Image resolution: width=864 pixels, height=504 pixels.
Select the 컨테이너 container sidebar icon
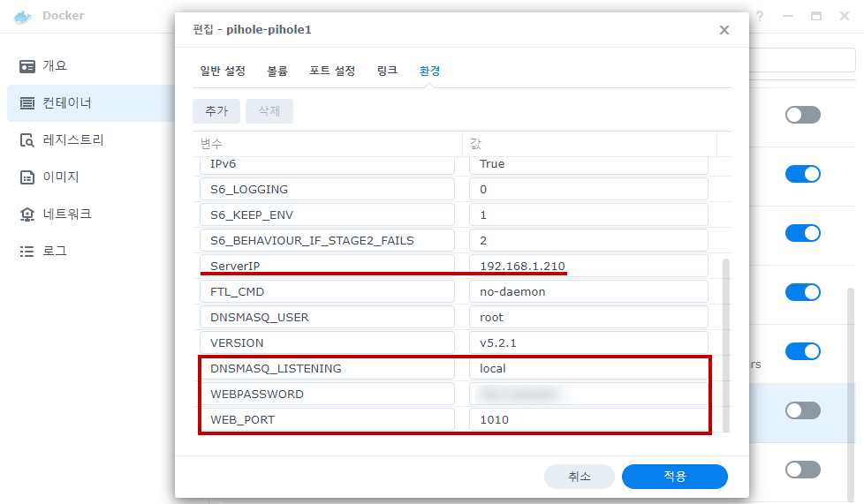(27, 103)
